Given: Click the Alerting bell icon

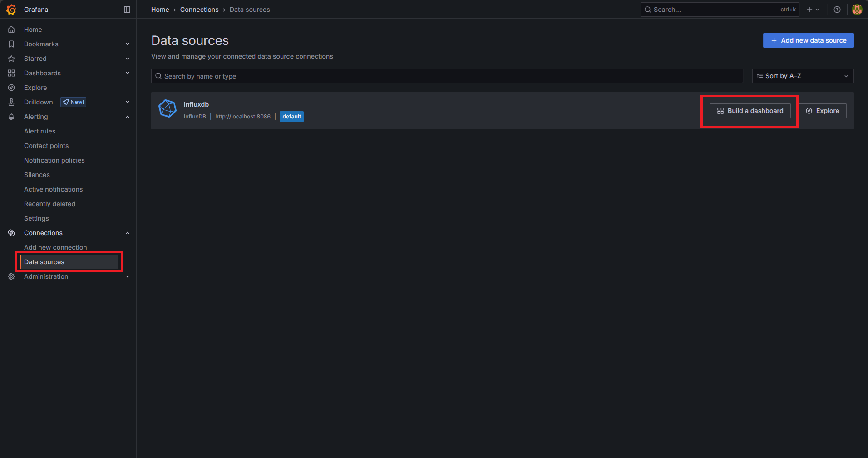Looking at the screenshot, I should 11,117.
